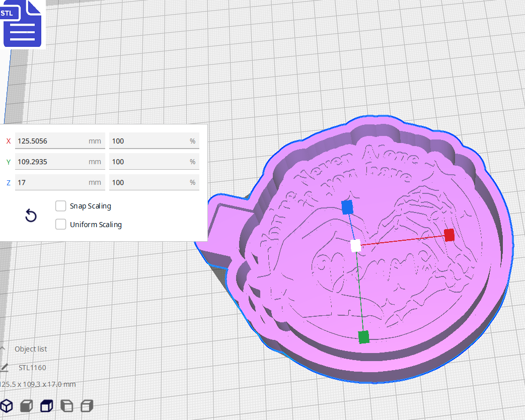Click the X percentage field showing 100
Screen dimensions: 525x420
(x=154, y=141)
